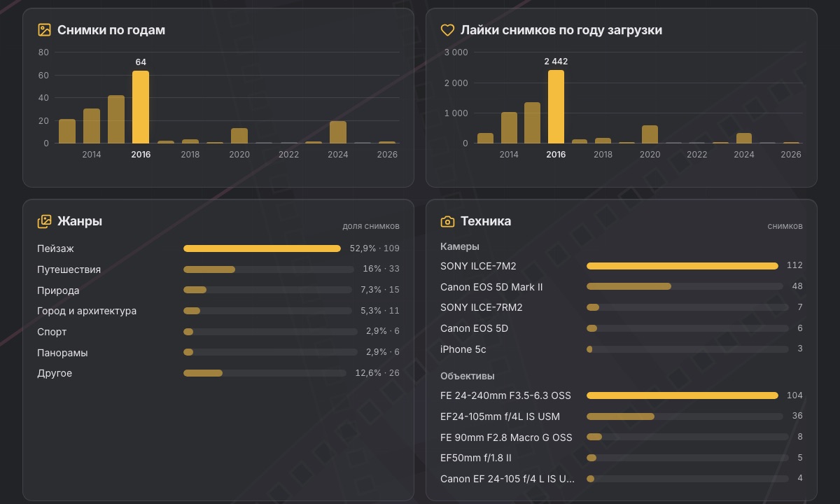Click the "Пейзаж" genre label
This screenshot has height=504, width=840.
[x=55, y=248]
